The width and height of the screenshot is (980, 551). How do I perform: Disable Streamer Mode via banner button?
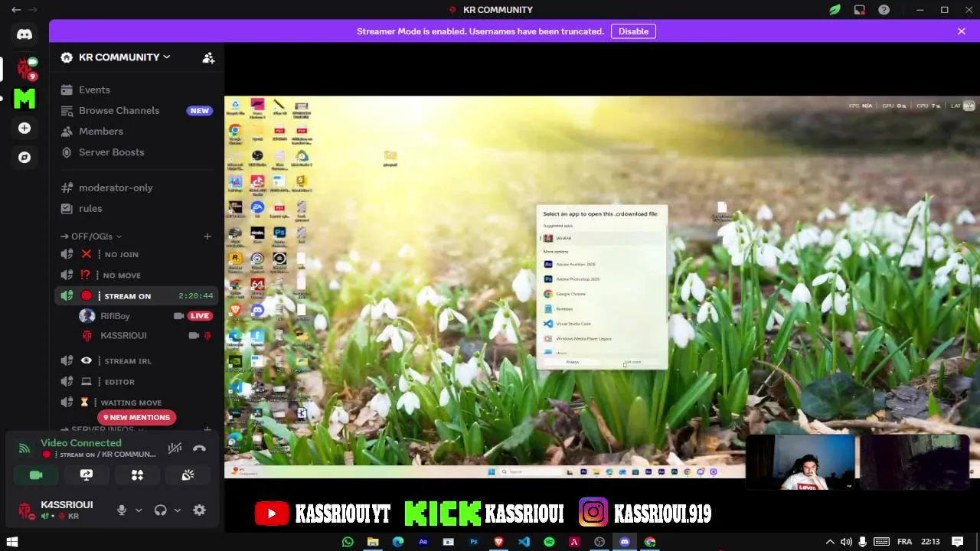point(633,31)
